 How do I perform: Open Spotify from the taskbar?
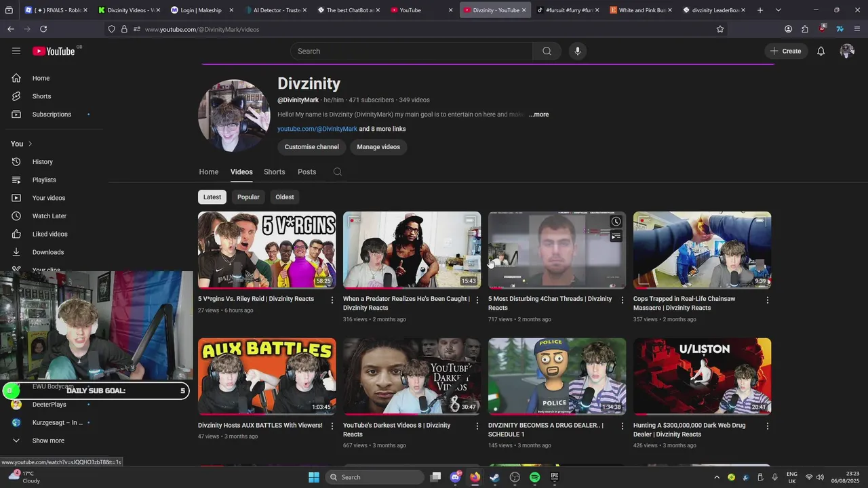[534, 477]
